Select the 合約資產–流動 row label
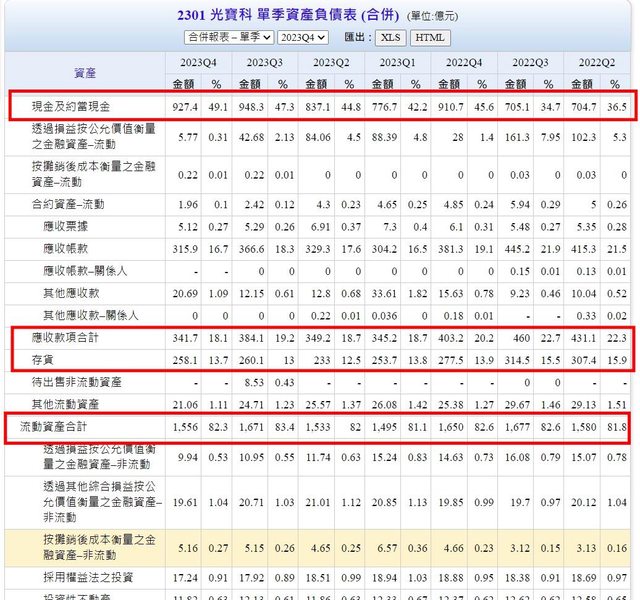 click(66, 204)
